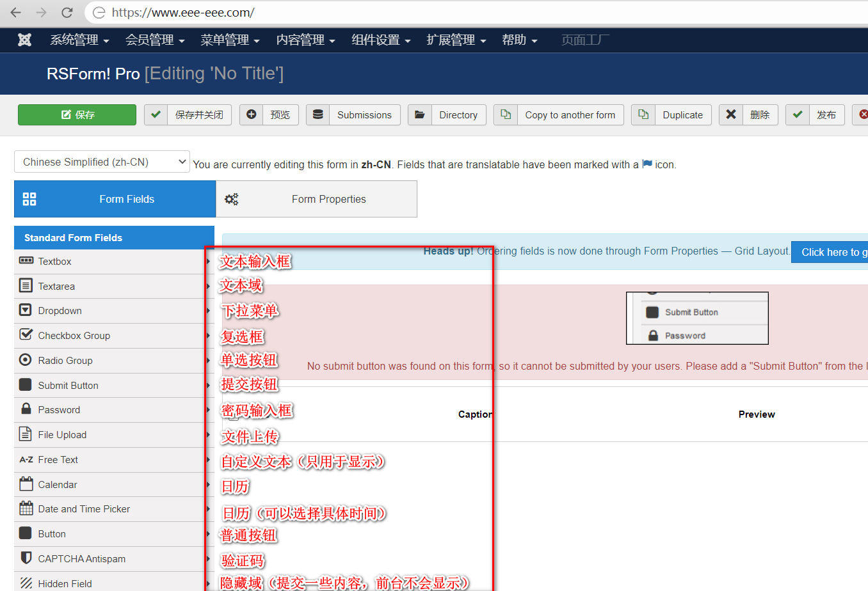Open the 内容管理 menu
The image size is (868, 591).
click(305, 40)
